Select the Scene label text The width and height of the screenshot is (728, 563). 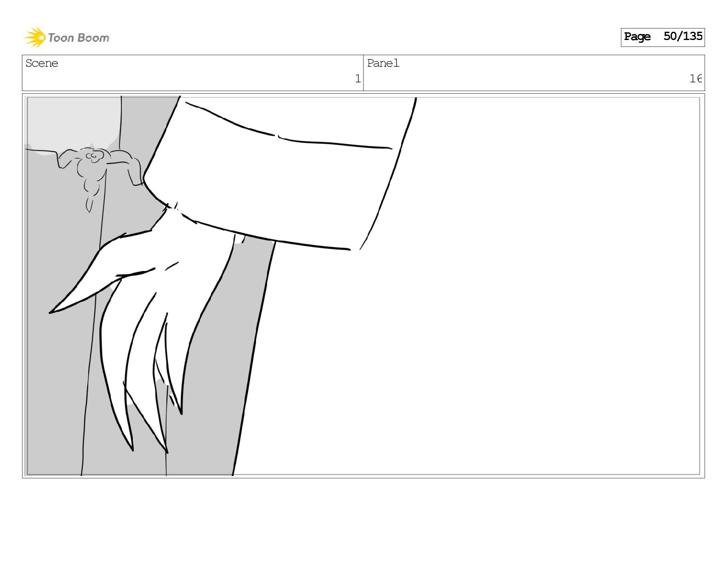pos(42,63)
